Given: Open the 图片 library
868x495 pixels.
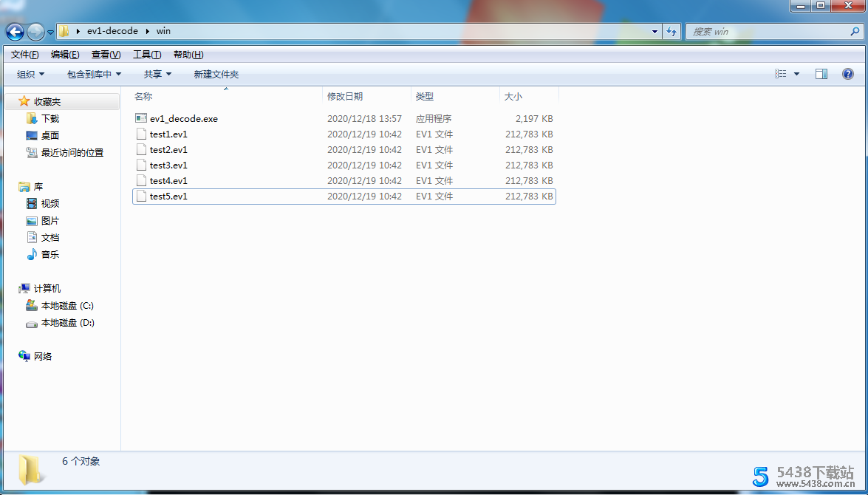Looking at the screenshot, I should (48, 220).
